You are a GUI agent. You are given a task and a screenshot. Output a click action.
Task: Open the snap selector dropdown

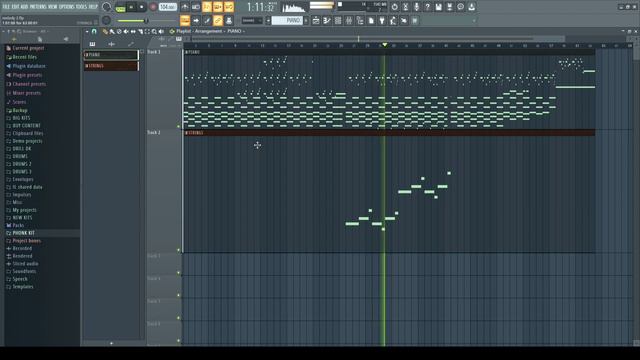pyautogui.click(x=252, y=20)
